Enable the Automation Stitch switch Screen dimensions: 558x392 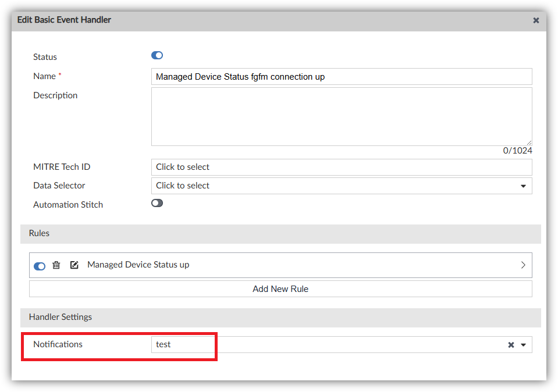[157, 204]
